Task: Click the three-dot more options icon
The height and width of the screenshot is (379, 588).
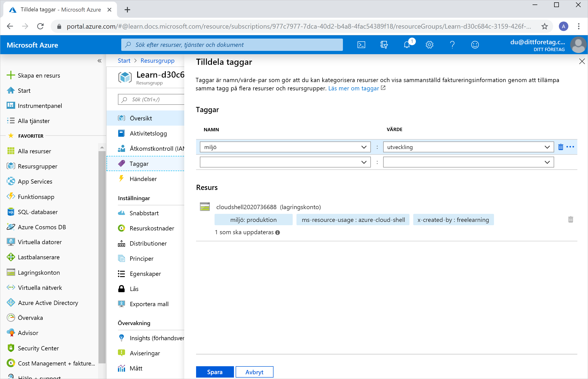Action: (x=570, y=147)
